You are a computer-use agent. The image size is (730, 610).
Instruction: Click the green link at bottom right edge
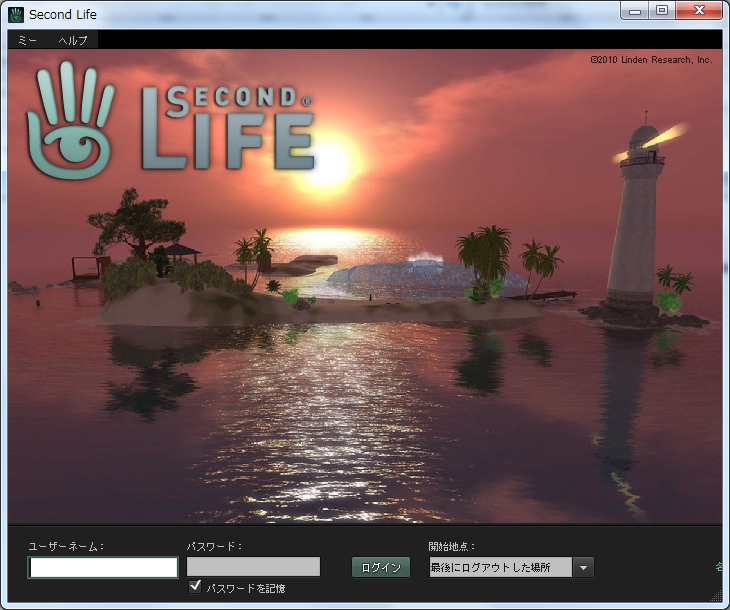coord(719,567)
